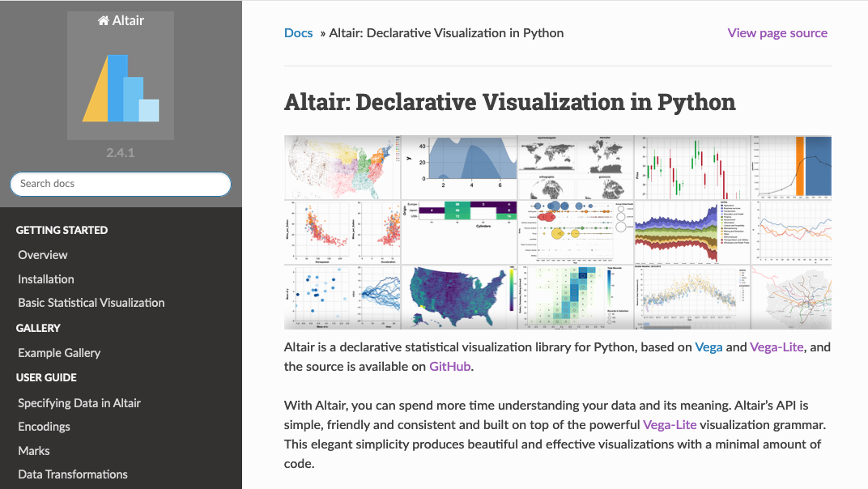Open the Encodings guide
868x489 pixels.
[45, 427]
